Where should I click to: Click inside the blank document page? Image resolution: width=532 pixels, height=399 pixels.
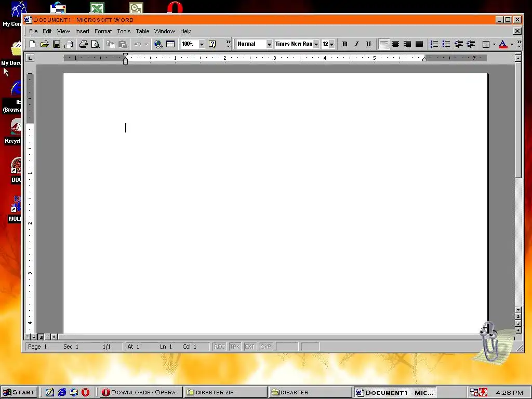click(275, 204)
